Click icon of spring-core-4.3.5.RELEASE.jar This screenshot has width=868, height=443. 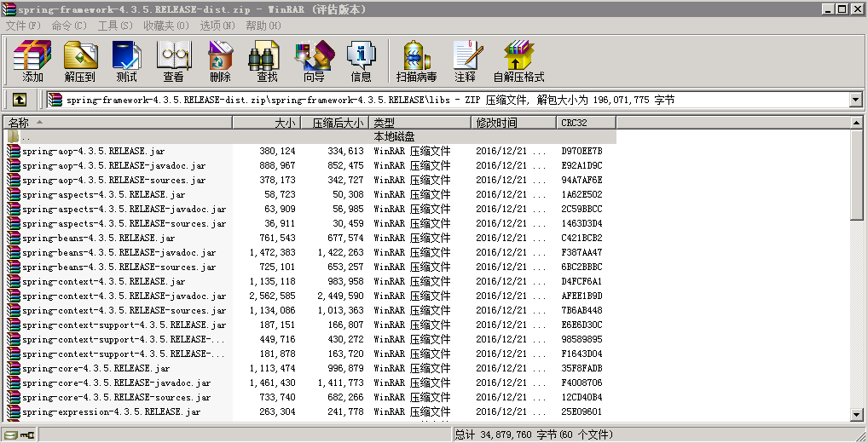pos(14,368)
